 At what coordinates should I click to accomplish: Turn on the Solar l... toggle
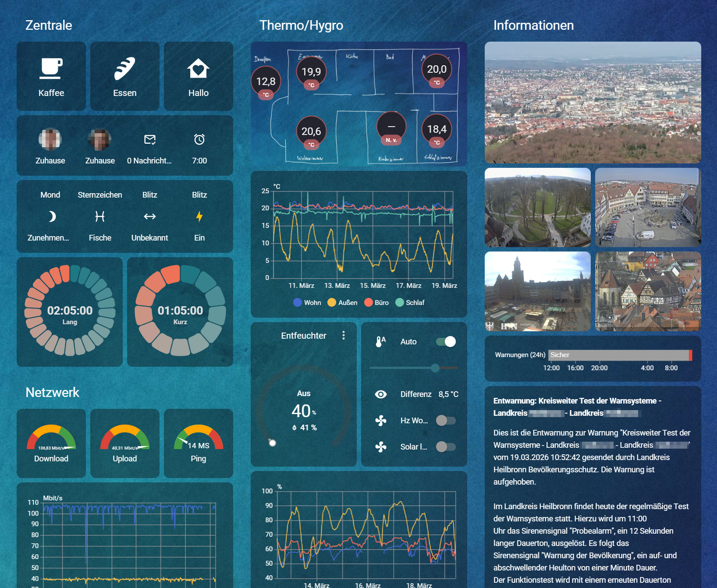pos(446,447)
